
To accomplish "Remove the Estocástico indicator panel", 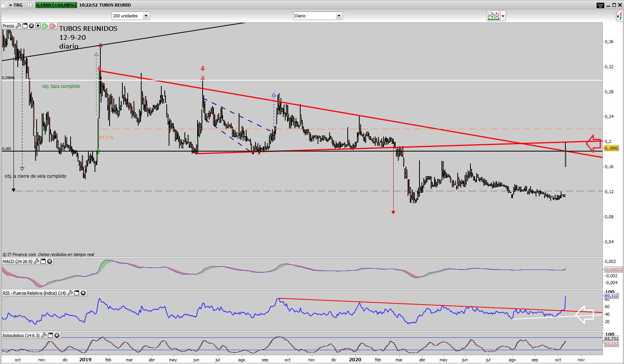I will [57, 335].
